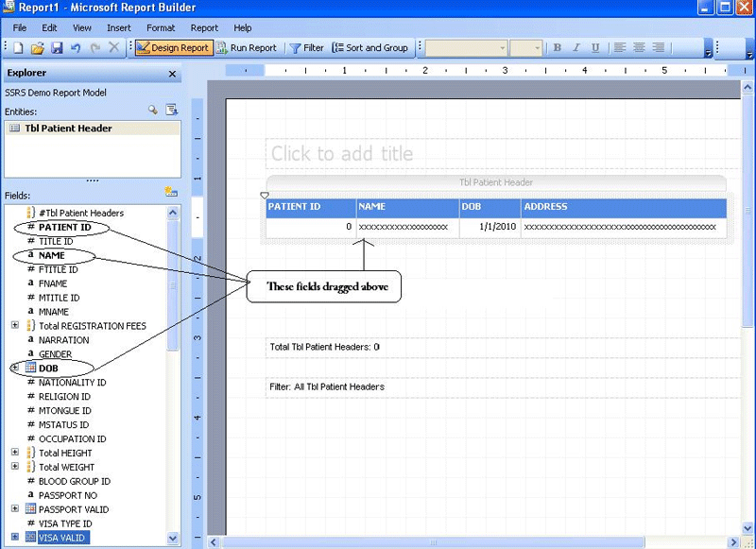Select the PASSPORT NO field

(67, 495)
